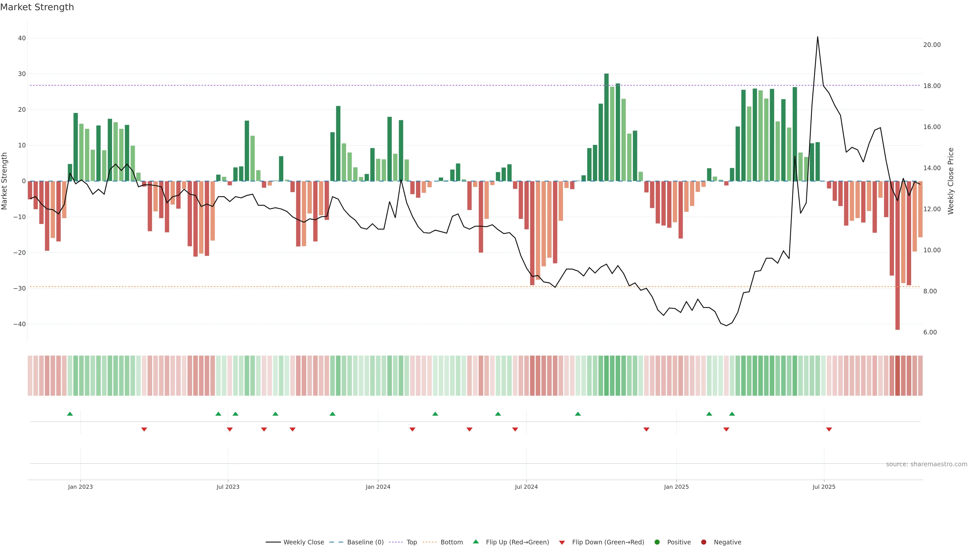Click the Negative red circle legend icon
This screenshot has height=551, width=980.
coord(703,542)
